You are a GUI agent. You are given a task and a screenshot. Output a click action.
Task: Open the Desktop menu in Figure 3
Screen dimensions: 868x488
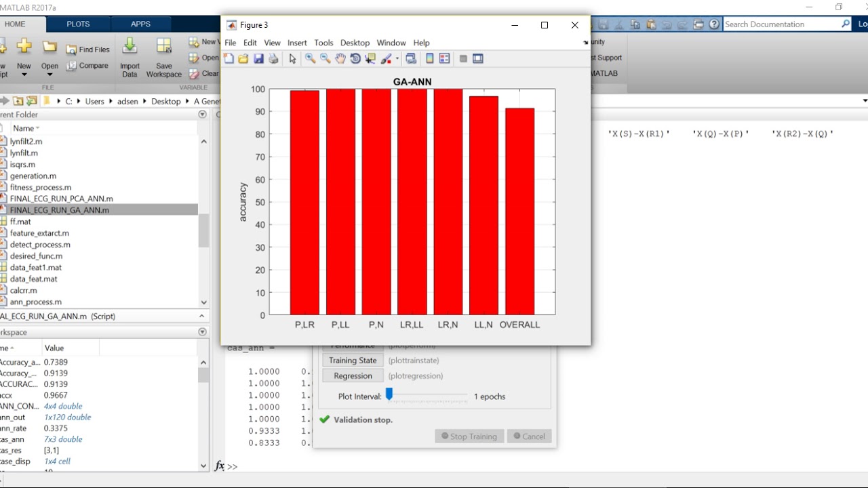pyautogui.click(x=355, y=43)
